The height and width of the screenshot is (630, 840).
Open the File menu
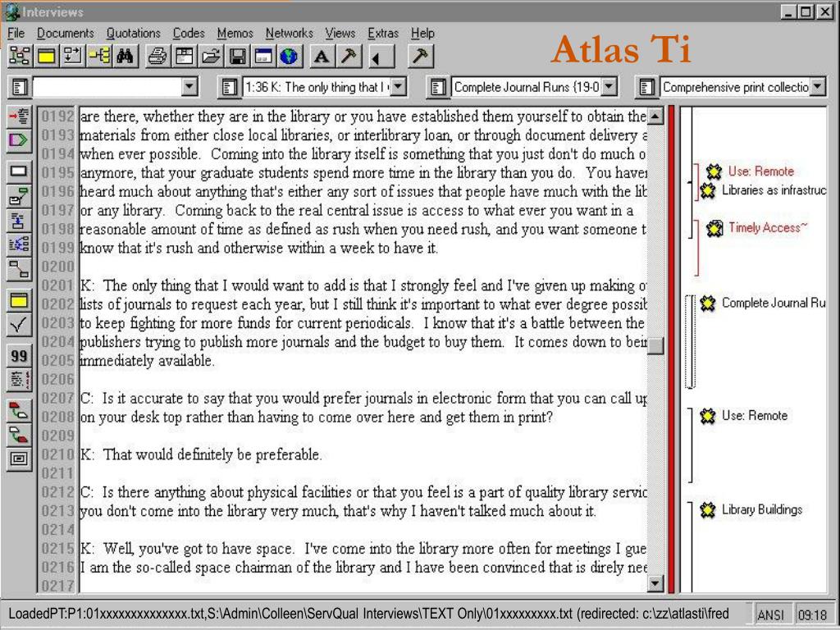click(16, 33)
